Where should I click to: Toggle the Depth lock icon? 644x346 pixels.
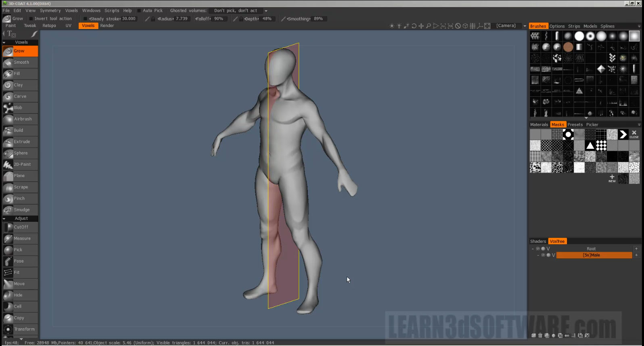coord(241,19)
